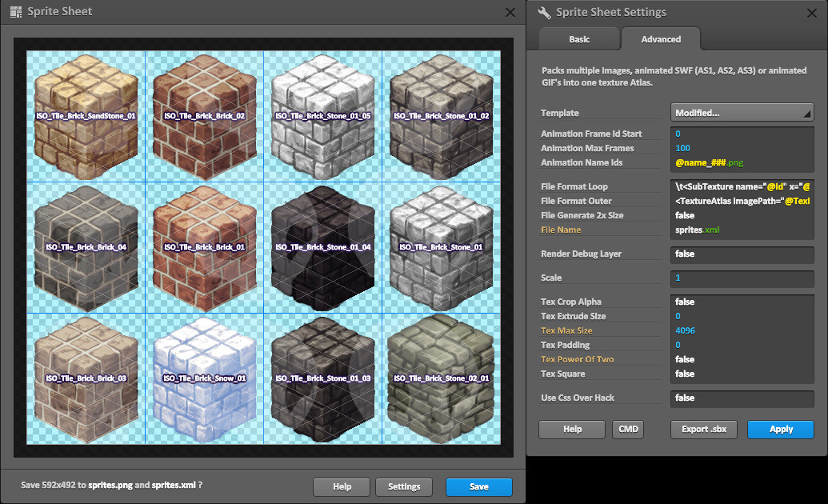
Task: Click the Scale input field
Action: tap(742, 278)
